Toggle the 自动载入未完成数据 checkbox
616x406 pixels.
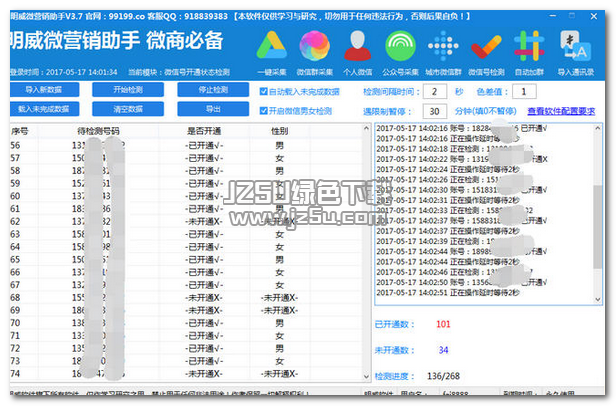click(264, 92)
